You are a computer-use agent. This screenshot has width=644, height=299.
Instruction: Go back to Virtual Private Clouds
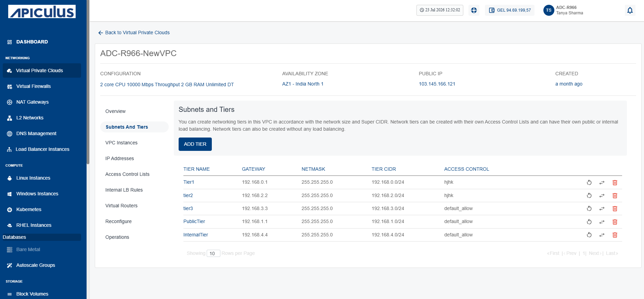click(134, 32)
